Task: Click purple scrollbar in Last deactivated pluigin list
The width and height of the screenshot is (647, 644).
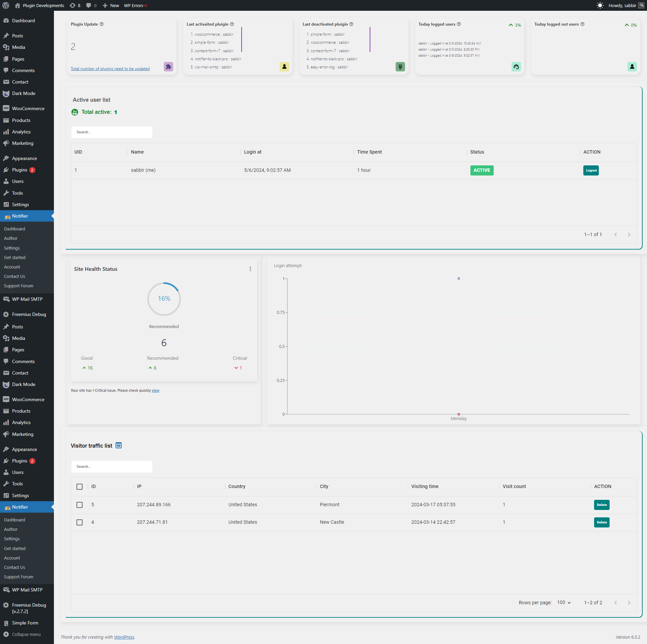Action: [x=370, y=39]
